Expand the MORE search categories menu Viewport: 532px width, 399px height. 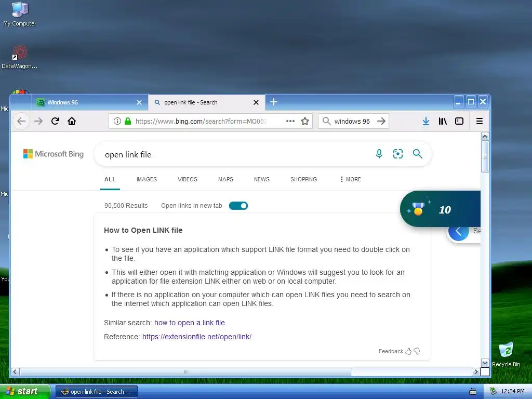click(x=351, y=179)
